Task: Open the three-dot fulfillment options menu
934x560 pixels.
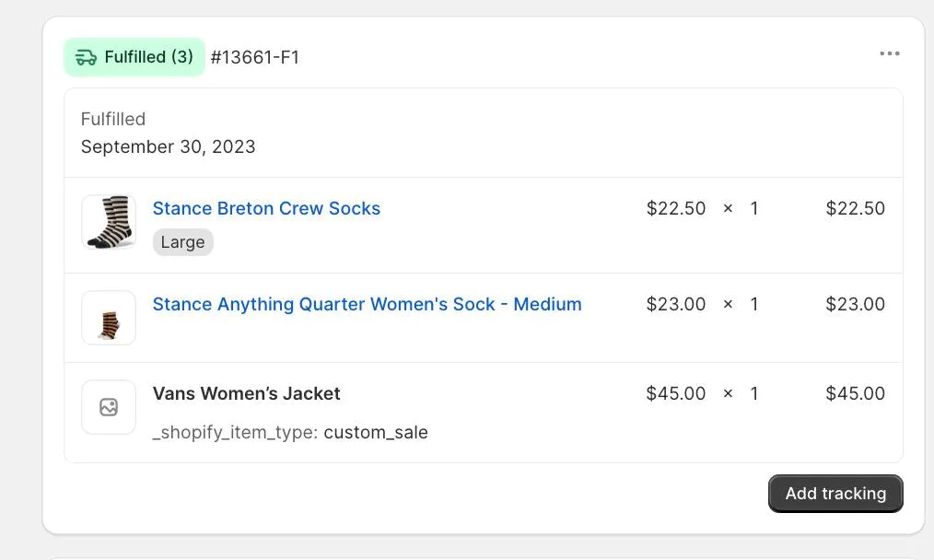Action: (889, 53)
